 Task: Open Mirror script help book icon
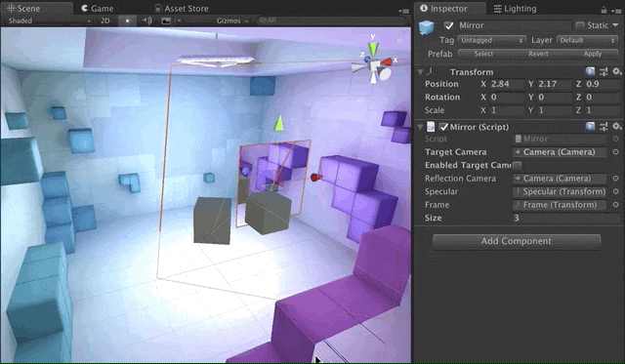pyautogui.click(x=590, y=127)
